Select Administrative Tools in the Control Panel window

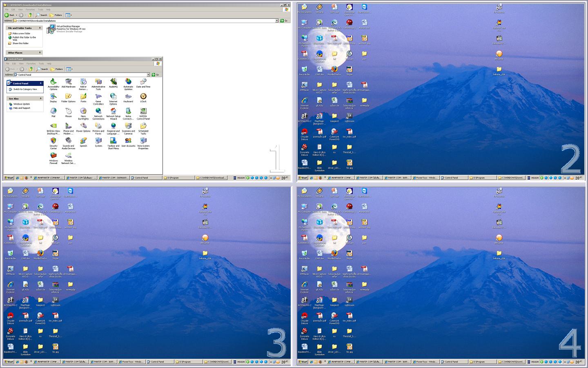pos(98,84)
